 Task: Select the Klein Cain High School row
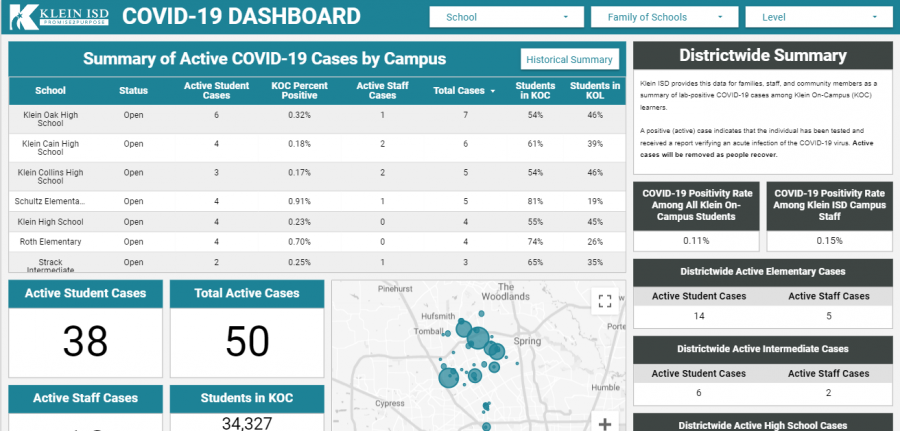(x=317, y=147)
